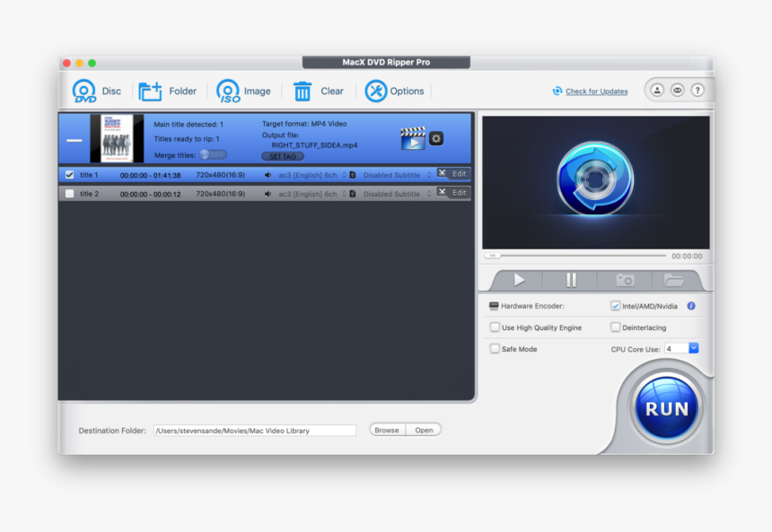Click the 00:00:00 preview time readout
The width and height of the screenshot is (772, 532).
click(687, 256)
